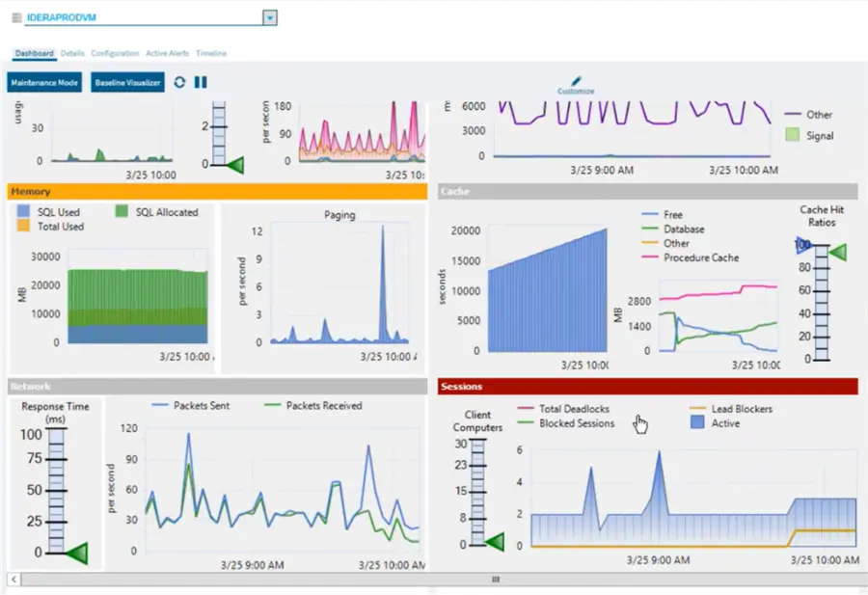Click the Total Deadlocks legend entry
This screenshot has width=868, height=595.
tap(563, 409)
